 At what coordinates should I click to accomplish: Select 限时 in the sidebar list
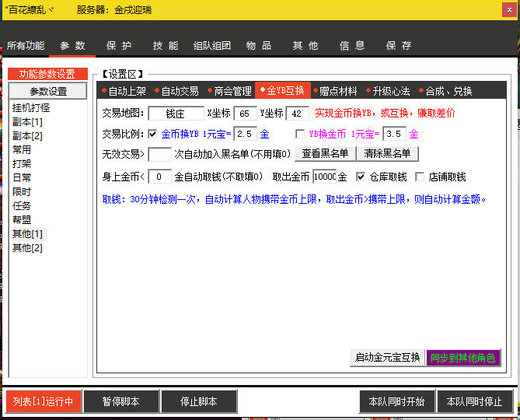pyautogui.click(x=22, y=192)
